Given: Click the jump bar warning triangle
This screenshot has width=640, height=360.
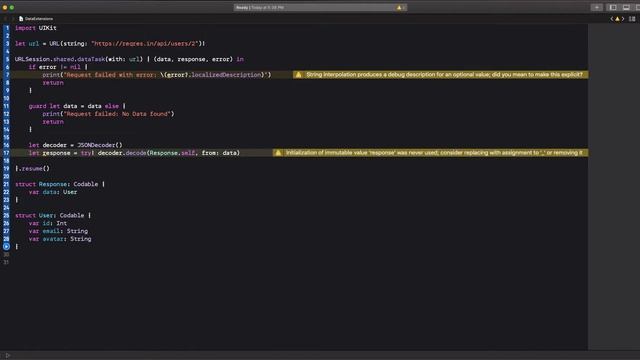Looking at the screenshot, I should [617, 19].
